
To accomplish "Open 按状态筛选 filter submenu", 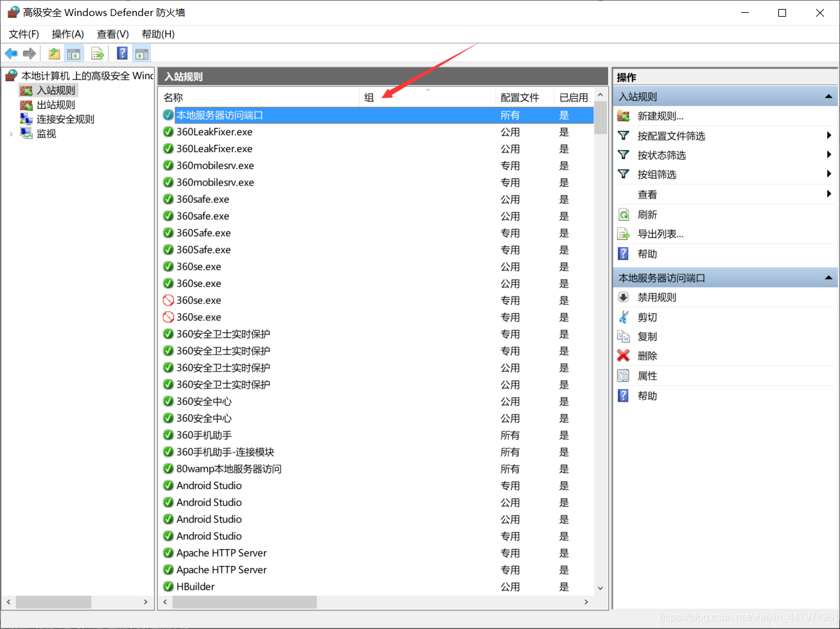I will point(661,155).
